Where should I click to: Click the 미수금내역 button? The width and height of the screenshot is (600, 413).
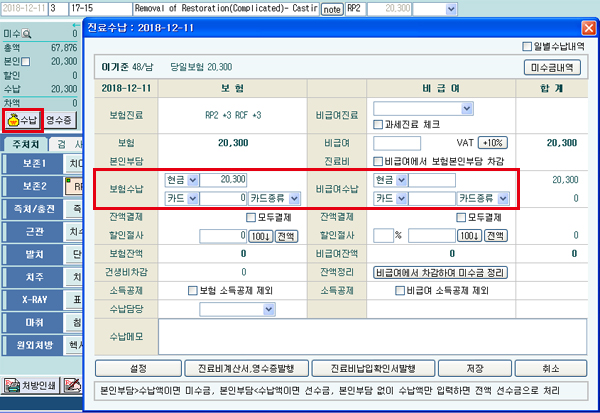coord(552,68)
